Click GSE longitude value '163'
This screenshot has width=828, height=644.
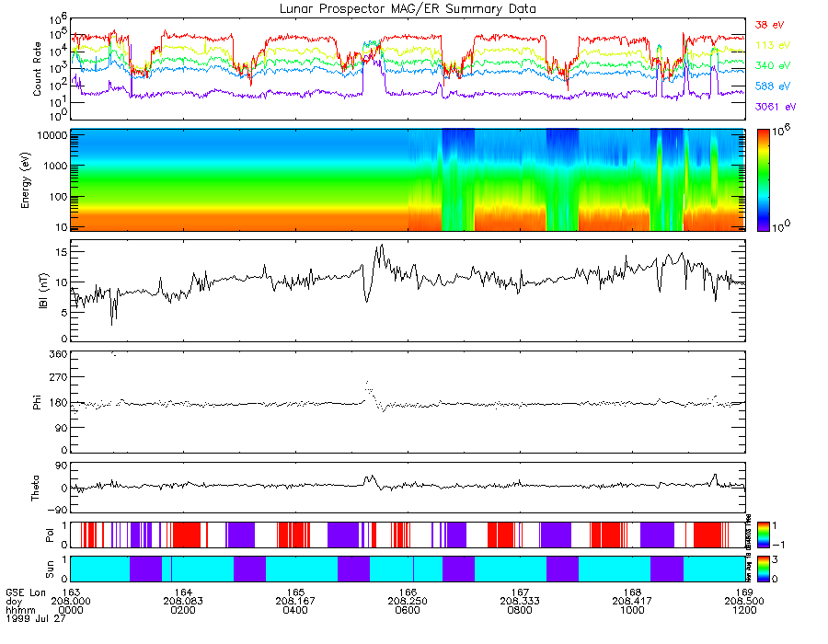[71, 592]
